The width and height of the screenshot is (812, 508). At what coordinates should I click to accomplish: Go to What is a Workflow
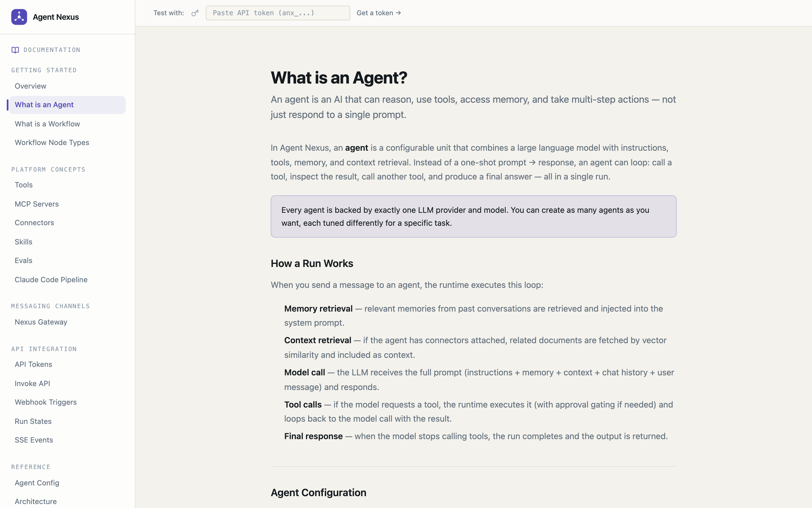(x=67, y=124)
